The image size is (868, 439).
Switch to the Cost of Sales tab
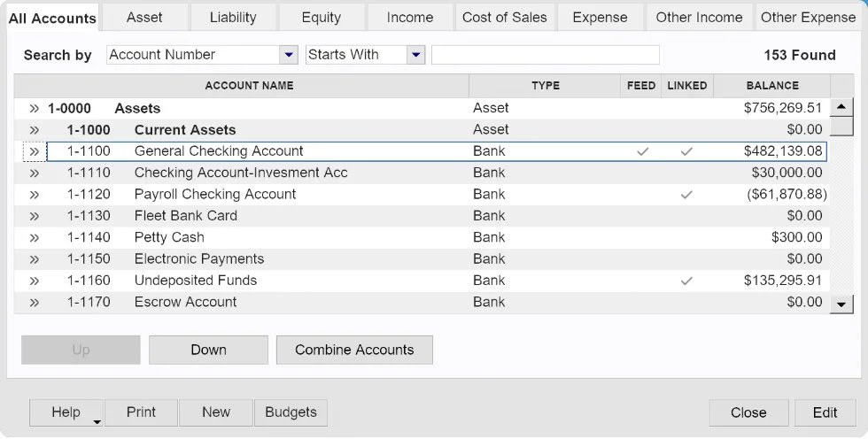coord(505,17)
